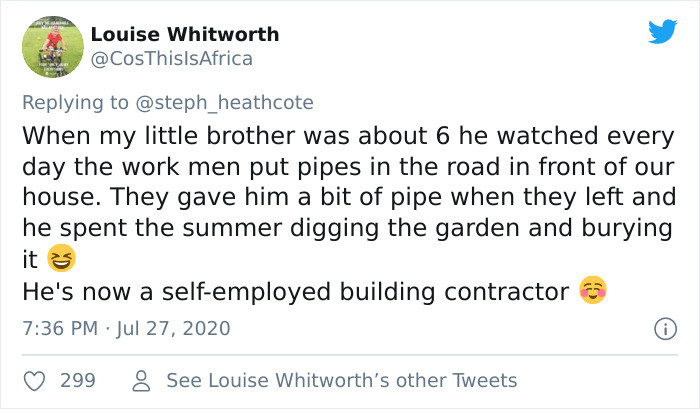Image resolution: width=700 pixels, height=409 pixels.
Task: Open the tweet info circle icon
Action: tap(661, 328)
